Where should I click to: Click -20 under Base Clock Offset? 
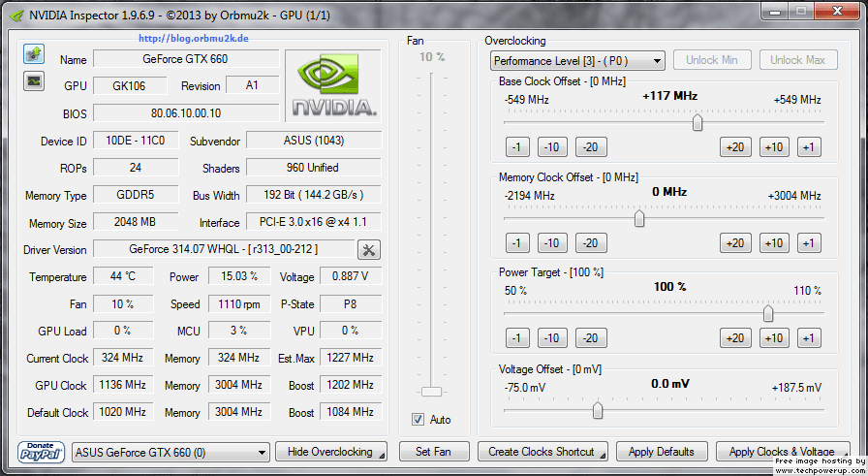pyautogui.click(x=591, y=147)
